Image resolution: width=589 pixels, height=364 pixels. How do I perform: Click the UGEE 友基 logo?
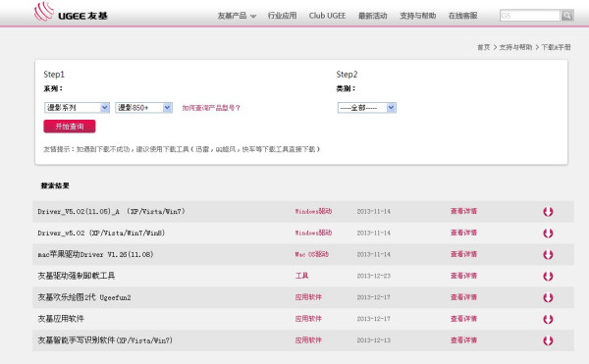pos(71,12)
